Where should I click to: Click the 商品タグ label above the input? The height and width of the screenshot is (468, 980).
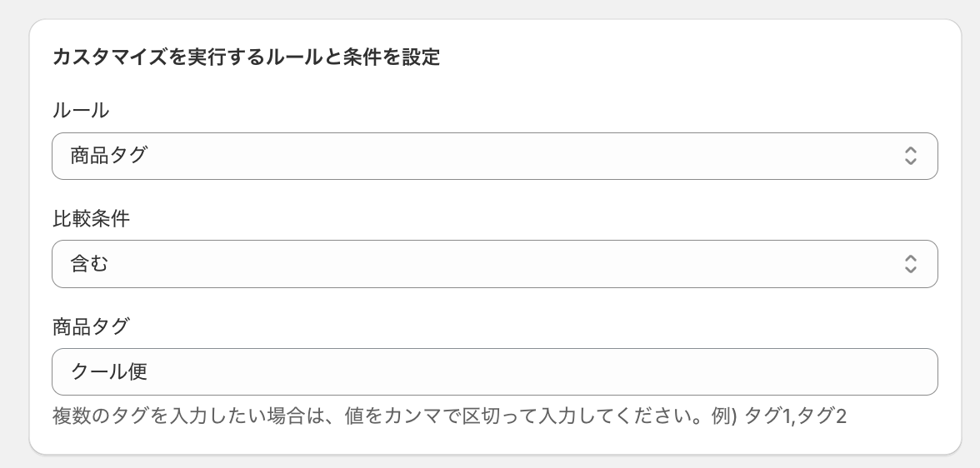tap(91, 326)
